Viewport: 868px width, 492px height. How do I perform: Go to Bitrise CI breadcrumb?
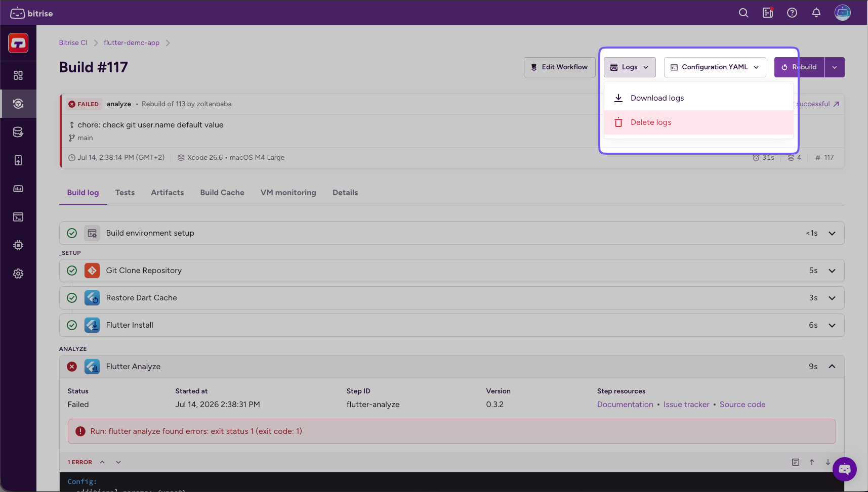pyautogui.click(x=73, y=43)
